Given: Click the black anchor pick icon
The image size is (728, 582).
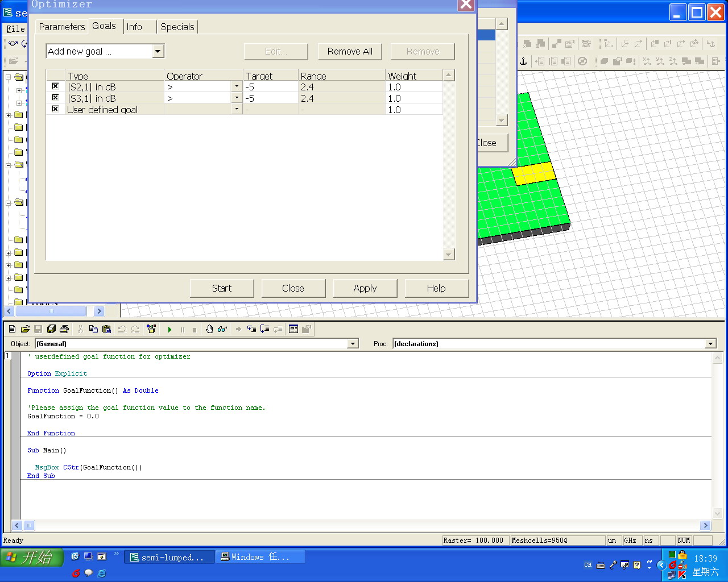Looking at the screenshot, I should click(523, 61).
